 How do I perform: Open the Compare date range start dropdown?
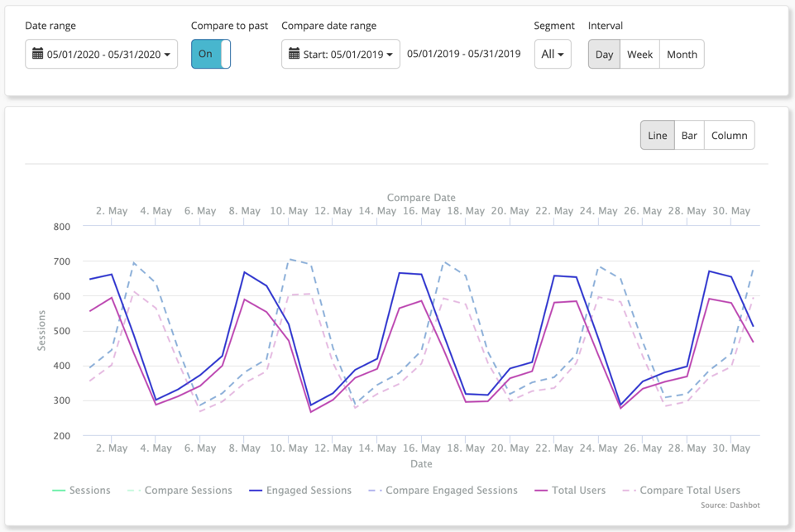point(341,54)
